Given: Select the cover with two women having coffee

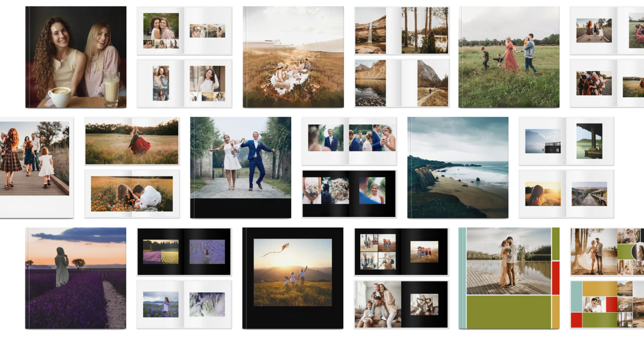Looking at the screenshot, I should (76, 57).
